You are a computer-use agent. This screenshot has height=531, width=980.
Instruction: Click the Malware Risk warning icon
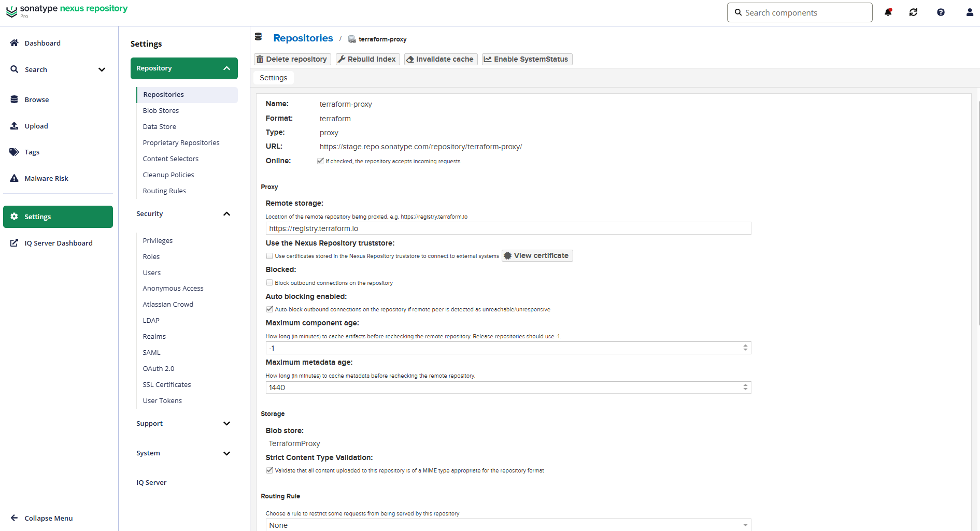point(15,178)
